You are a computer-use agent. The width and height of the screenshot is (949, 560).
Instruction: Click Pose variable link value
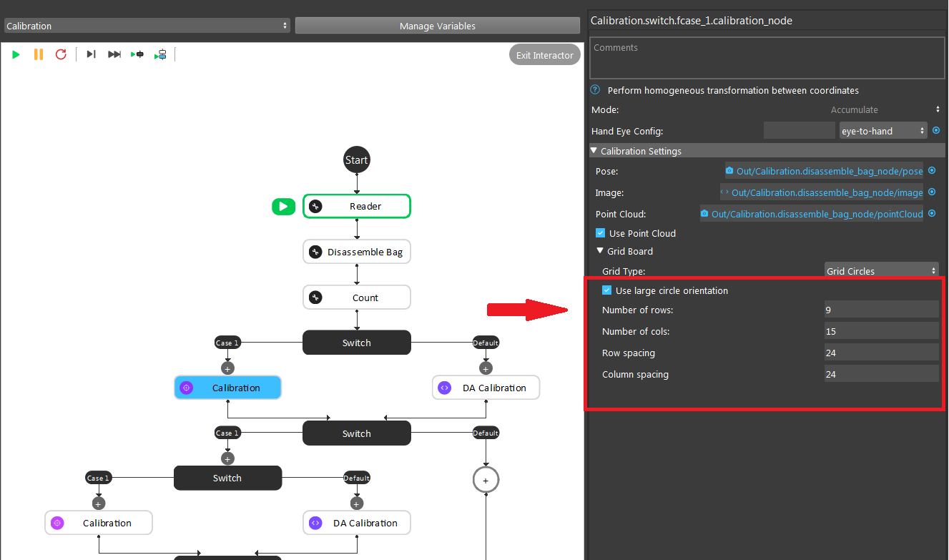pos(824,171)
